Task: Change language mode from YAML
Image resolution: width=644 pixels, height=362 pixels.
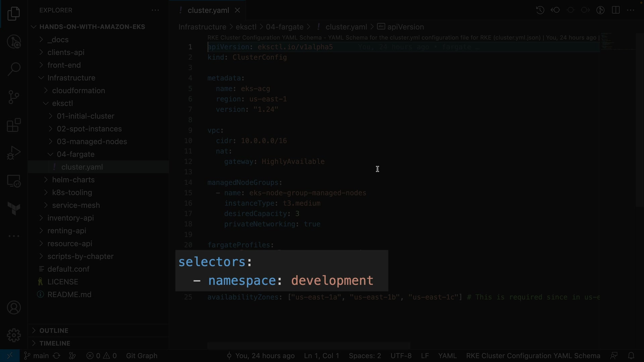Action: [x=447, y=356]
